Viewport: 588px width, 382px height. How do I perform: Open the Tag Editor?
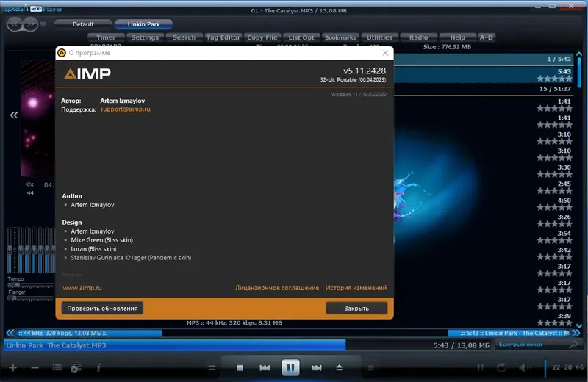(x=223, y=37)
